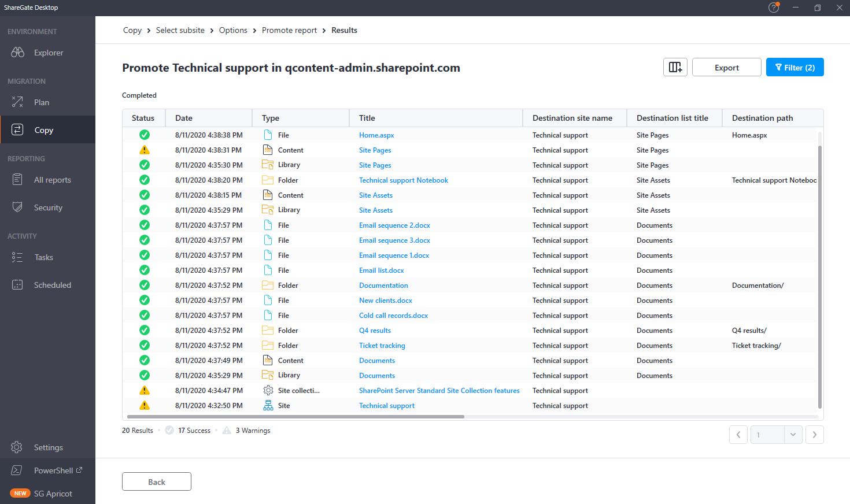Click the vertical scrollbar of the table
The image size is (850, 504).
pyautogui.click(x=819, y=277)
